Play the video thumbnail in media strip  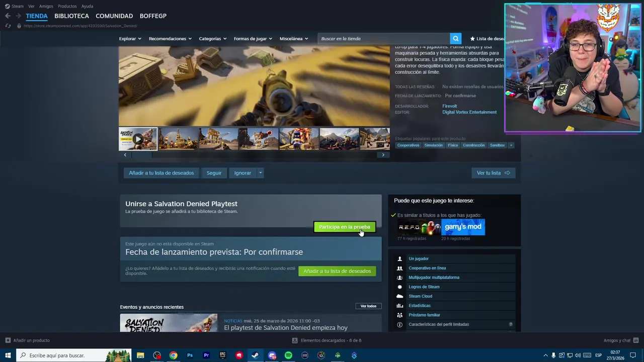[138, 139]
